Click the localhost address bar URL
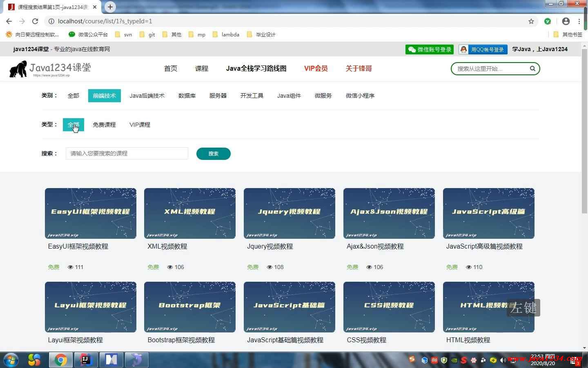Screen dimensions: 588x368 click(105, 21)
